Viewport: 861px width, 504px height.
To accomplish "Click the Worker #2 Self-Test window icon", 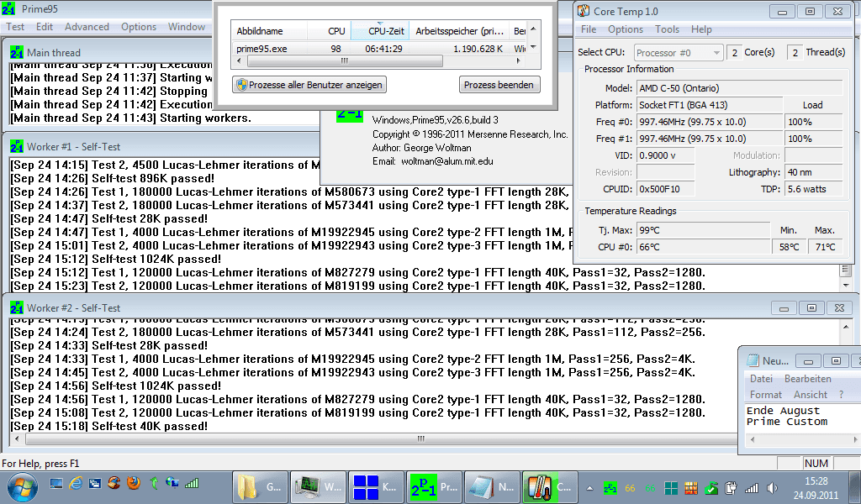I will point(17,307).
